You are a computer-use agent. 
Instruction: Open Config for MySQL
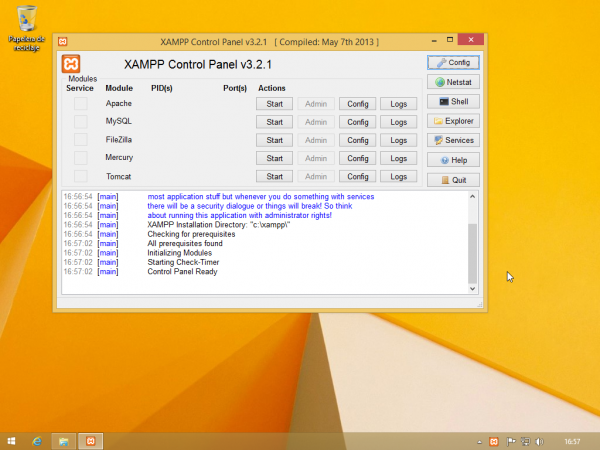point(357,122)
